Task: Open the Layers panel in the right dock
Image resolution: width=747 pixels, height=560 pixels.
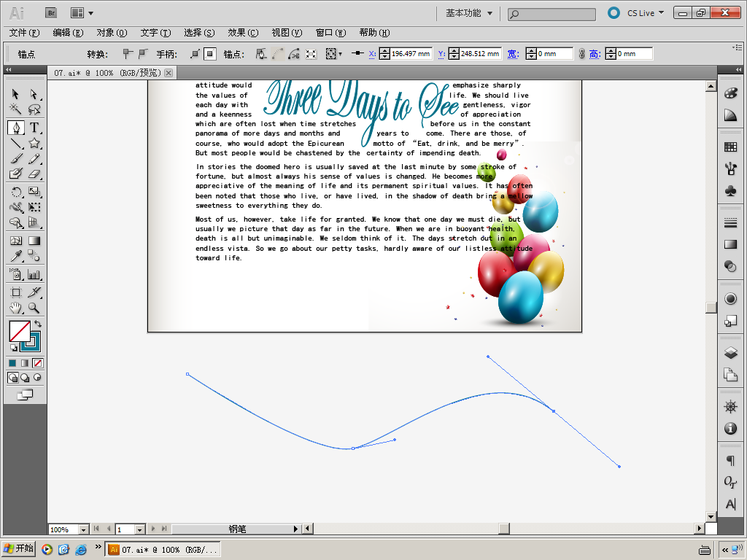Action: click(730, 352)
